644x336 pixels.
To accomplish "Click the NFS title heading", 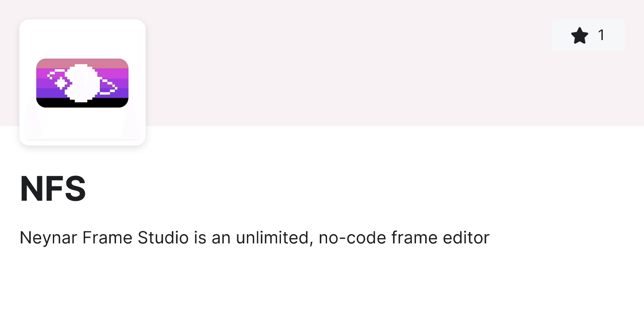I will coord(53,188).
